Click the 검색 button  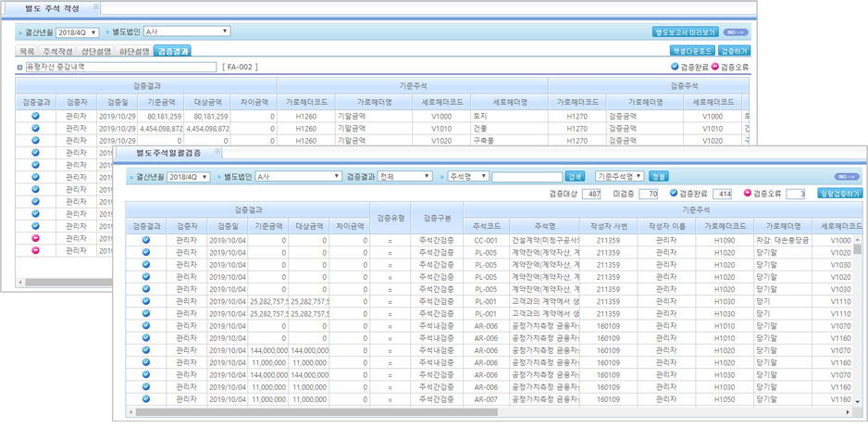point(575,177)
